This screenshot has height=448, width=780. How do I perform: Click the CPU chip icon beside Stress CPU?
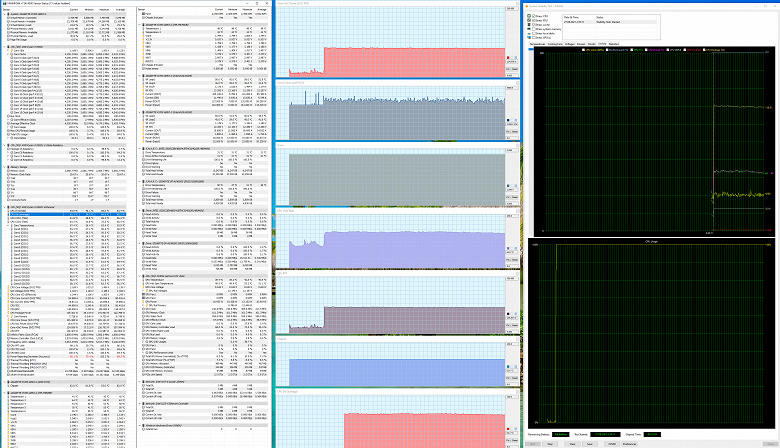pos(529,16)
